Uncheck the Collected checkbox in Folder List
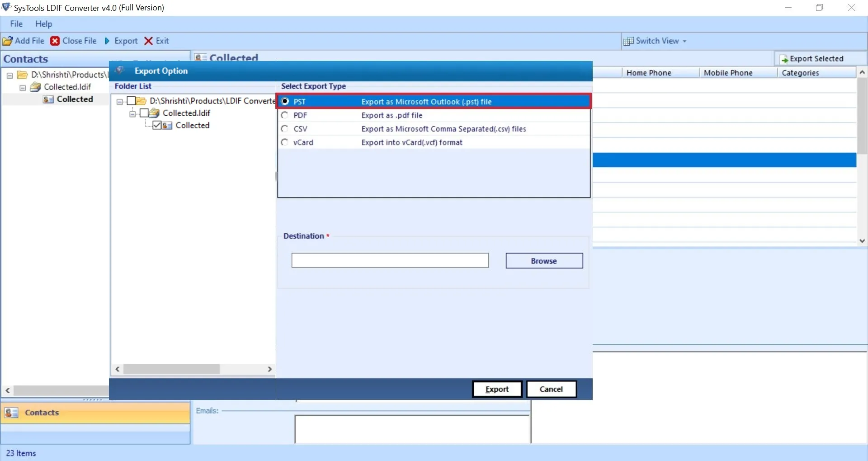 157,125
